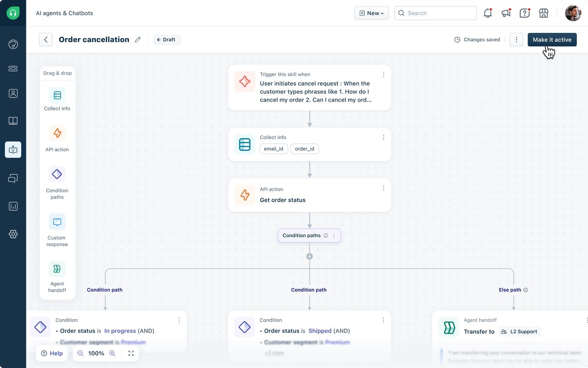Open the knowledge base book icon in sidebar
This screenshot has height=368, width=588.
pyautogui.click(x=13, y=121)
